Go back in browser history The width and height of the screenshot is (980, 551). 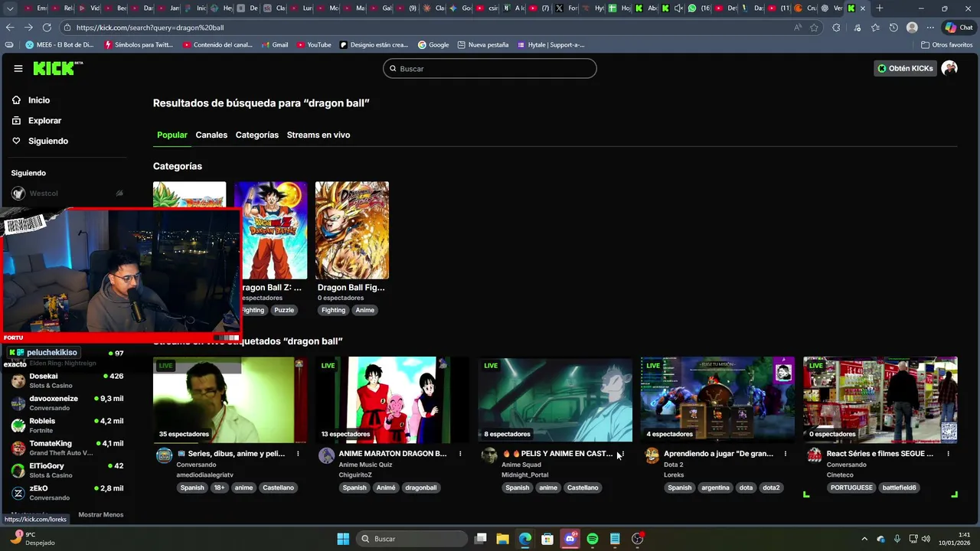[10, 28]
